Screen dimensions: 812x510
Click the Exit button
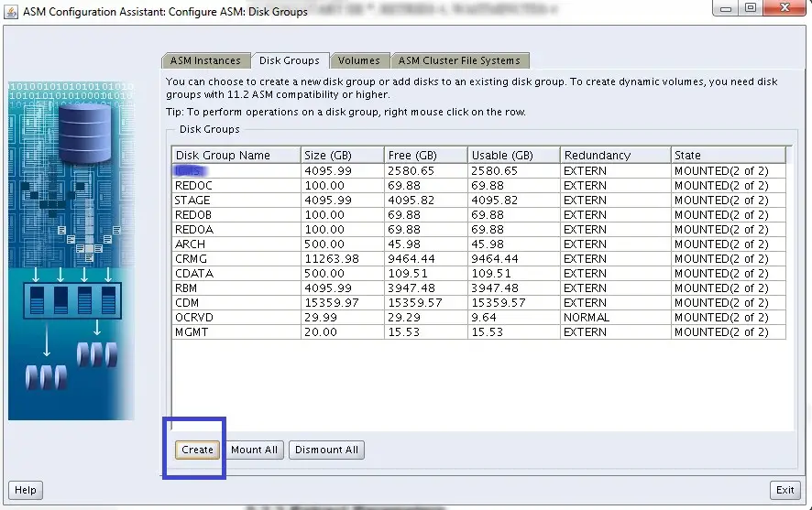coord(785,490)
